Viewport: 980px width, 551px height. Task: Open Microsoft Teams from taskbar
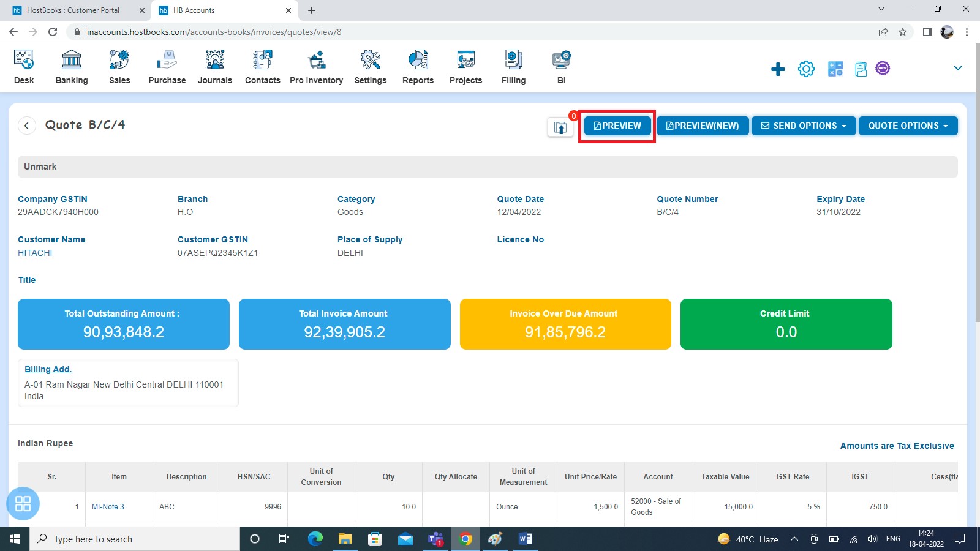click(x=435, y=539)
